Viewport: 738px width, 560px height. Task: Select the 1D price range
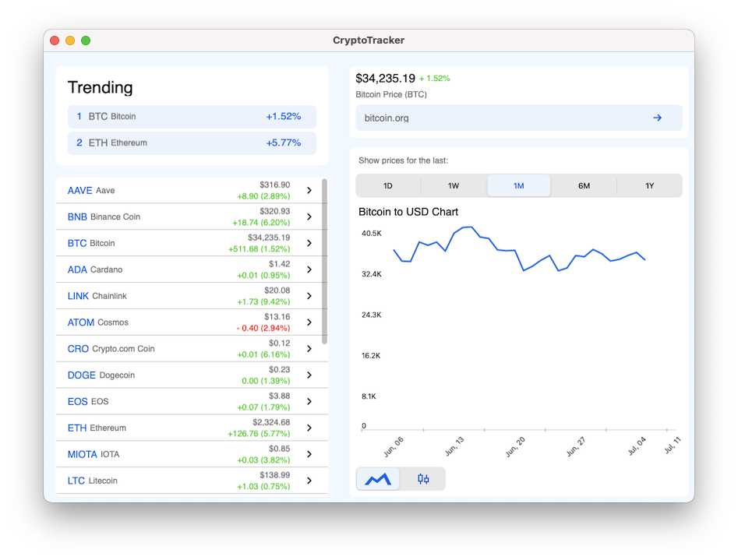[388, 185]
